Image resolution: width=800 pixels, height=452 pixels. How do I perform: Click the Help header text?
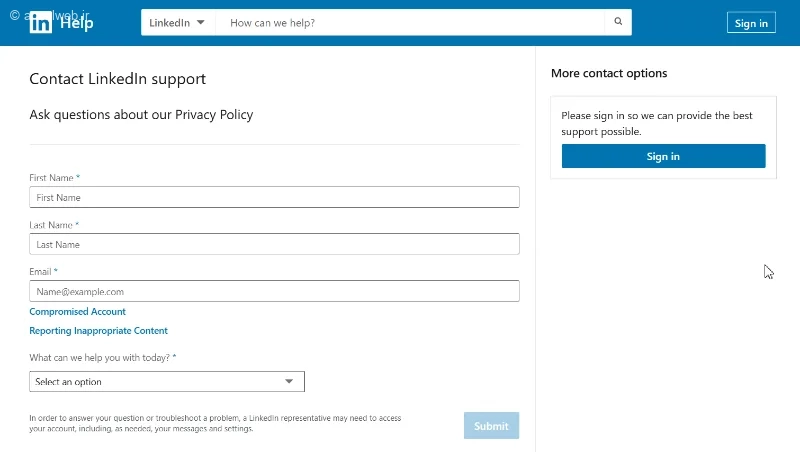(77, 23)
